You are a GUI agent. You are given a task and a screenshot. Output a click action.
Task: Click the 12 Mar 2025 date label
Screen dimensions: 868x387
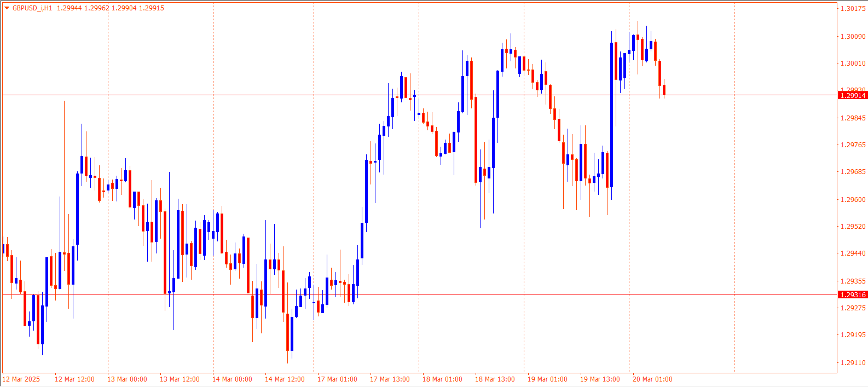(22, 379)
